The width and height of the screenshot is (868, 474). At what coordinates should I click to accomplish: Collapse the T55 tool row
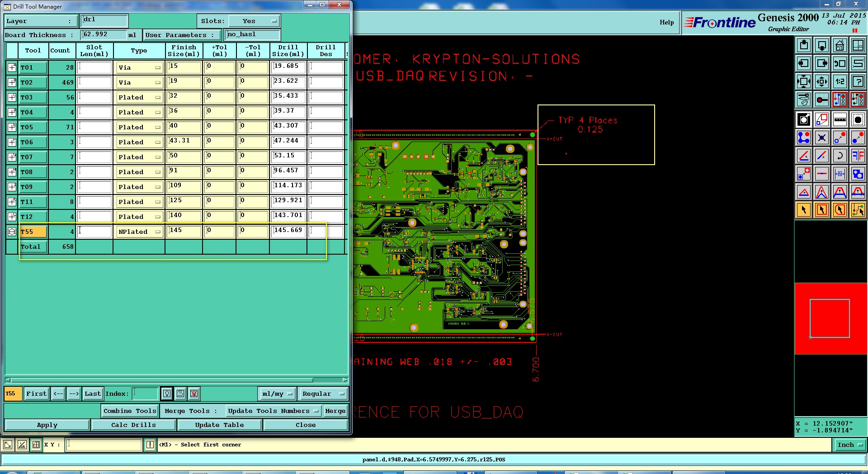(12, 232)
